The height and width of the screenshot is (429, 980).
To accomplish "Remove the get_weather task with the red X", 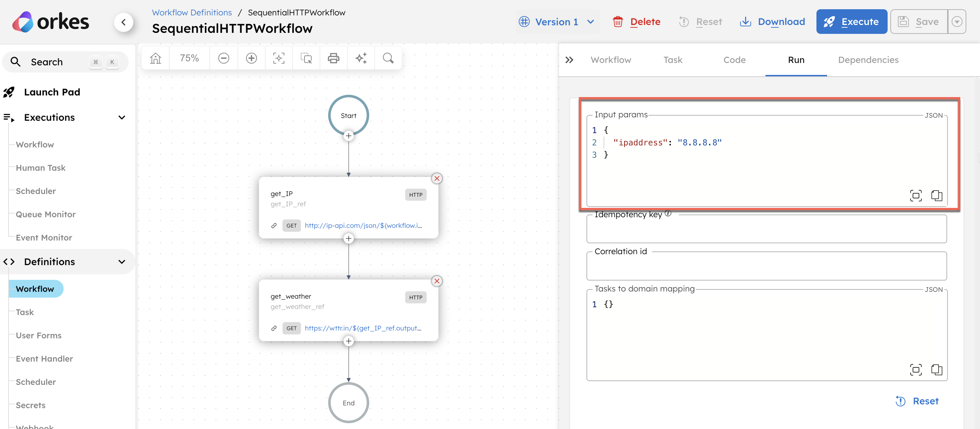I will click(x=437, y=281).
